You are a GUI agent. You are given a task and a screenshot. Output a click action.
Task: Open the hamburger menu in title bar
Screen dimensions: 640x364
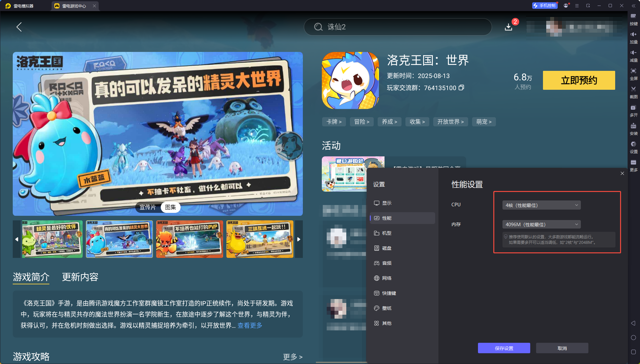(577, 6)
